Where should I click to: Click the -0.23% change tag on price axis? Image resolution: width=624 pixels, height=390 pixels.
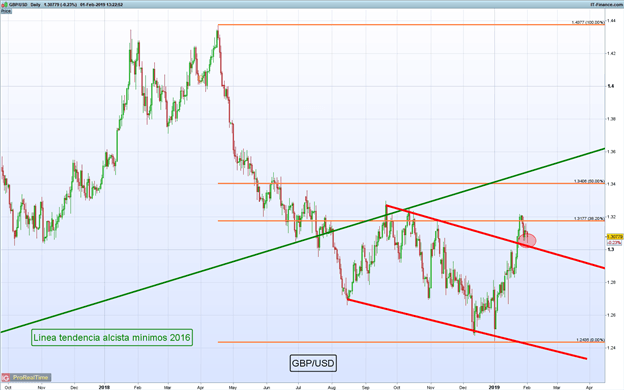tap(614, 242)
